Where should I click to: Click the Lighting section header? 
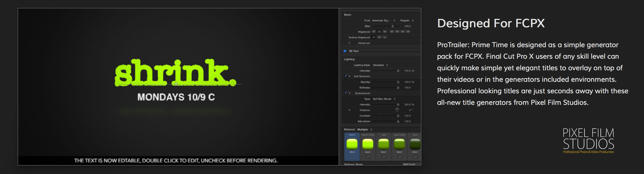point(349,59)
